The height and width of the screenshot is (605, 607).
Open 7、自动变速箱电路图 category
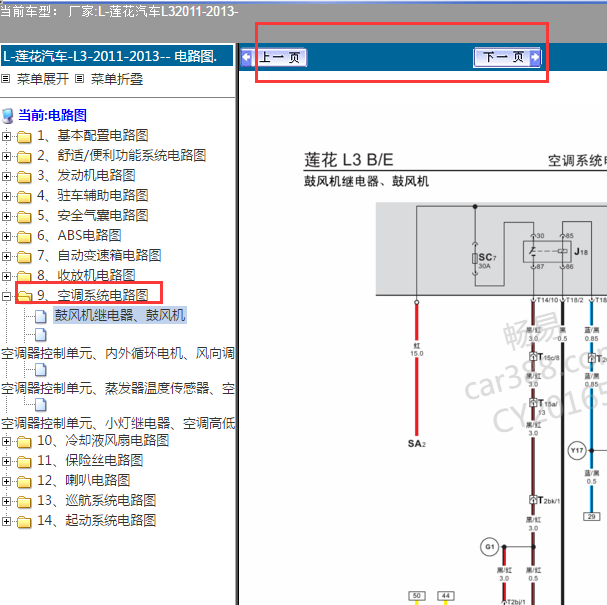coord(99,255)
